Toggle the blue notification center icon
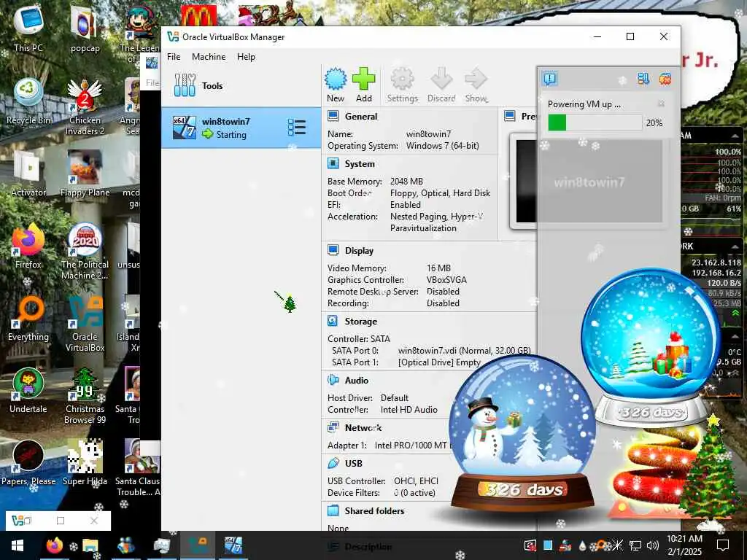 tap(550, 79)
